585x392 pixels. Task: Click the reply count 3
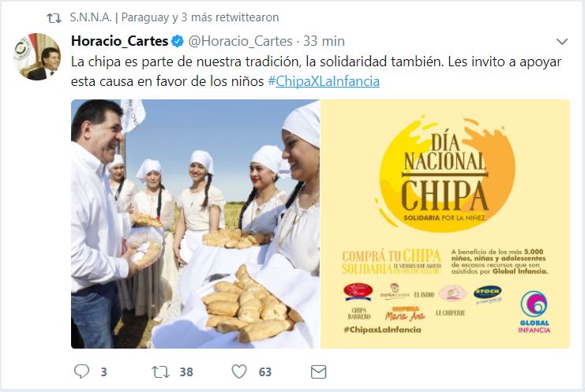point(103,371)
